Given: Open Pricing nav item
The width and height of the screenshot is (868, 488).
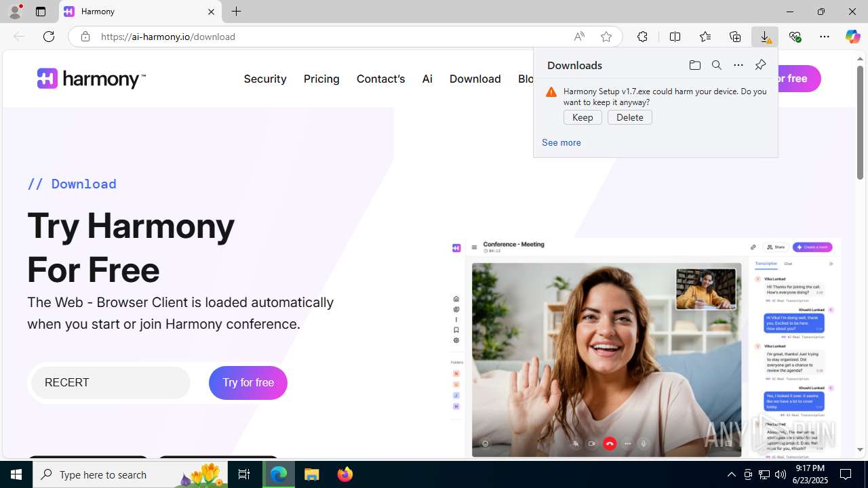Looking at the screenshot, I should click(x=321, y=79).
